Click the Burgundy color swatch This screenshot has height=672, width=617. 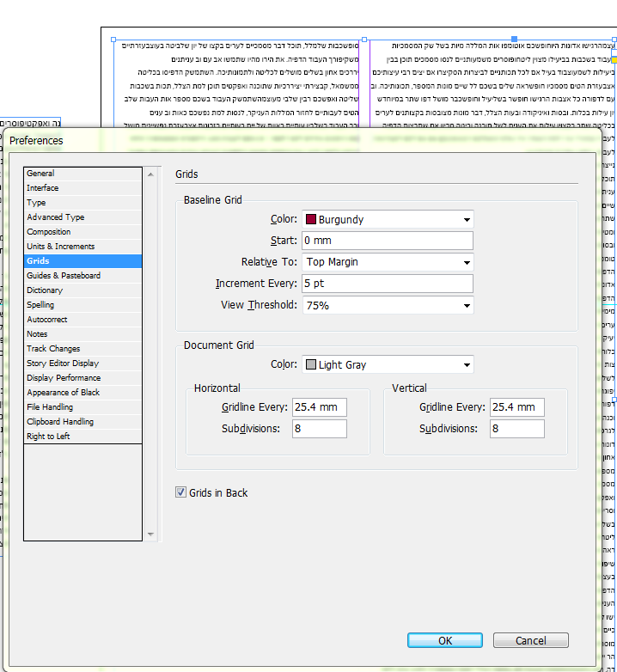click(310, 219)
